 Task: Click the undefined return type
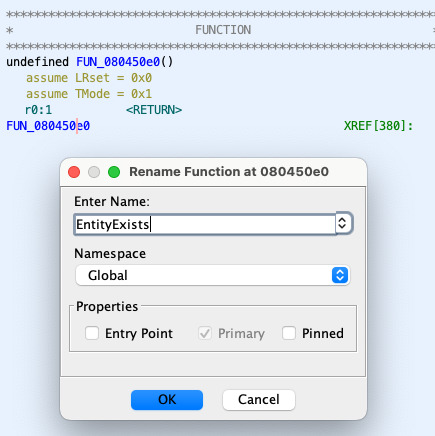(37, 62)
